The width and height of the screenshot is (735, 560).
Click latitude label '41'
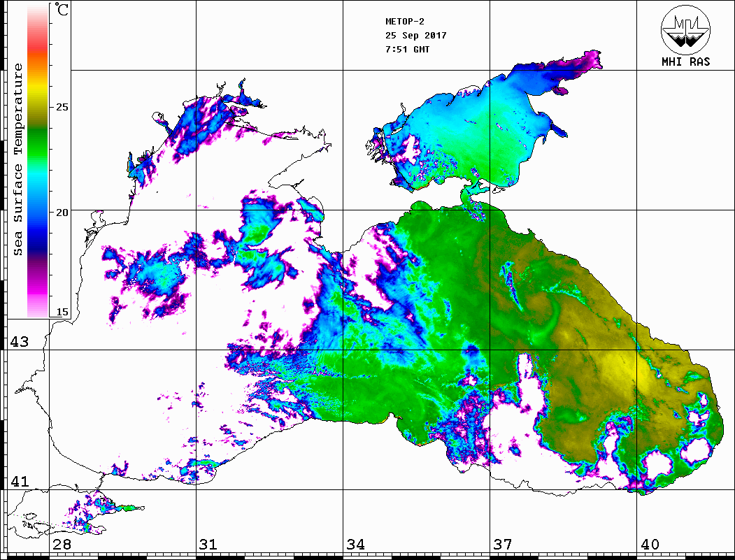(x=19, y=481)
